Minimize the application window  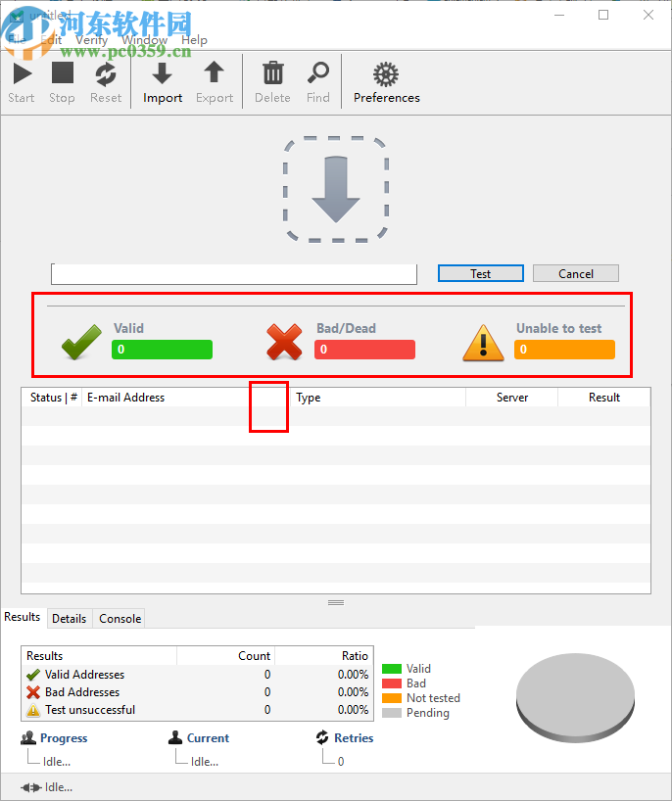pos(559,15)
